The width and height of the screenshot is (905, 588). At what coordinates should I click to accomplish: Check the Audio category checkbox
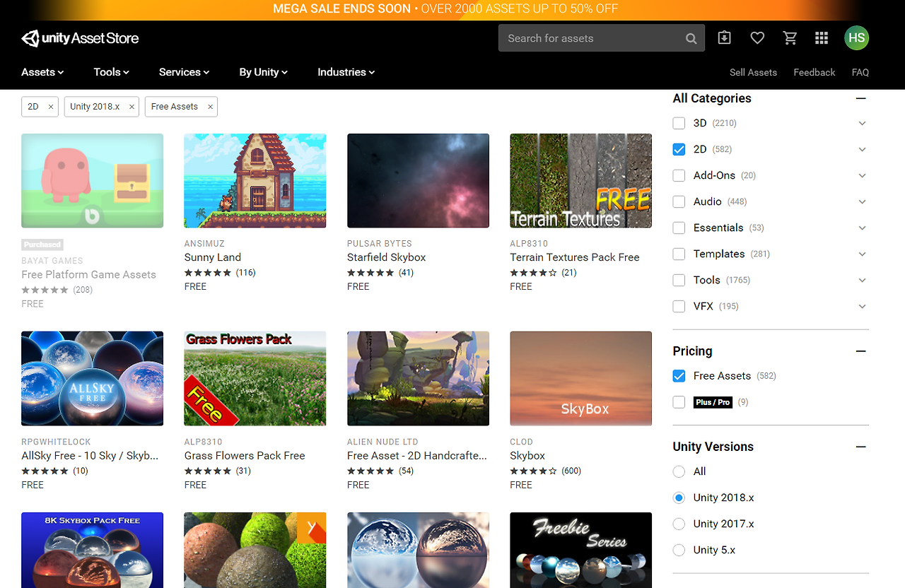[679, 201]
